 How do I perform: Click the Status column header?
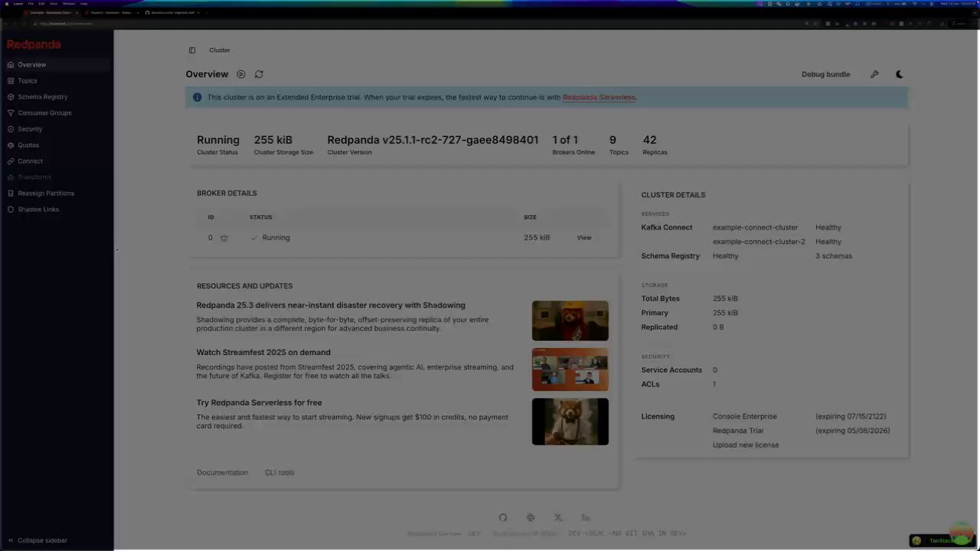click(261, 217)
